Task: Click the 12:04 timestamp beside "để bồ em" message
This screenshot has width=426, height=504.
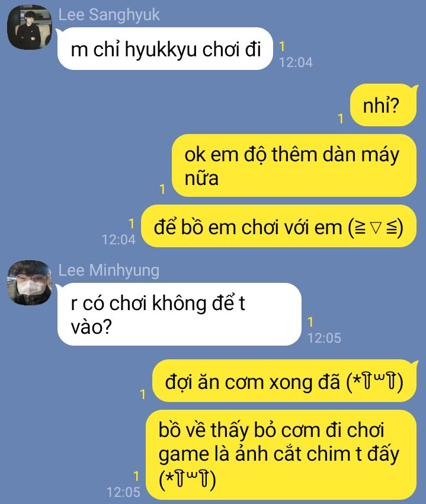Action: (118, 240)
